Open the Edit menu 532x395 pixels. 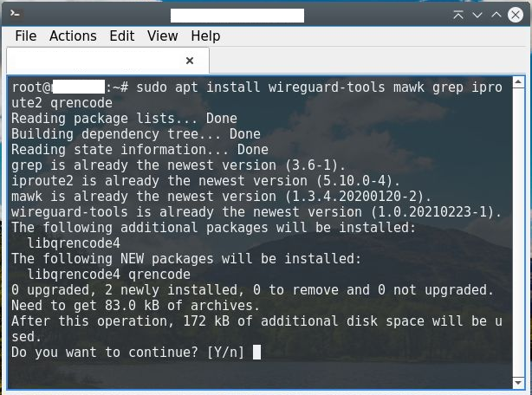[121, 36]
